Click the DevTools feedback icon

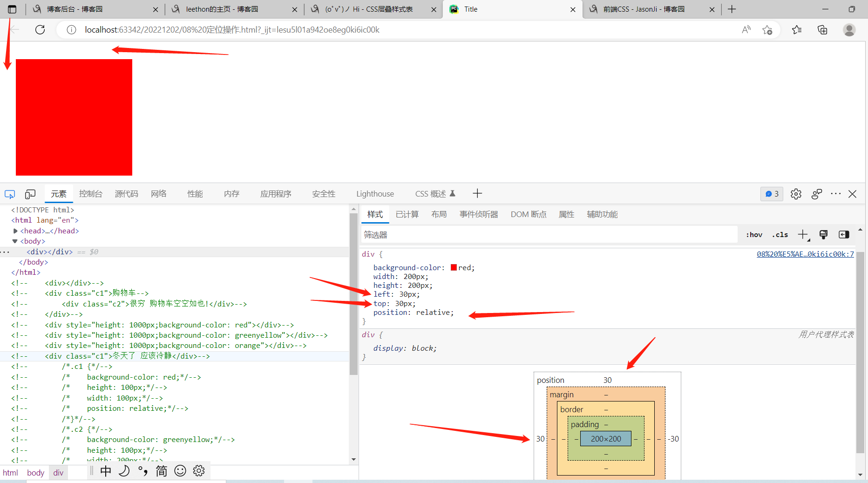click(816, 194)
